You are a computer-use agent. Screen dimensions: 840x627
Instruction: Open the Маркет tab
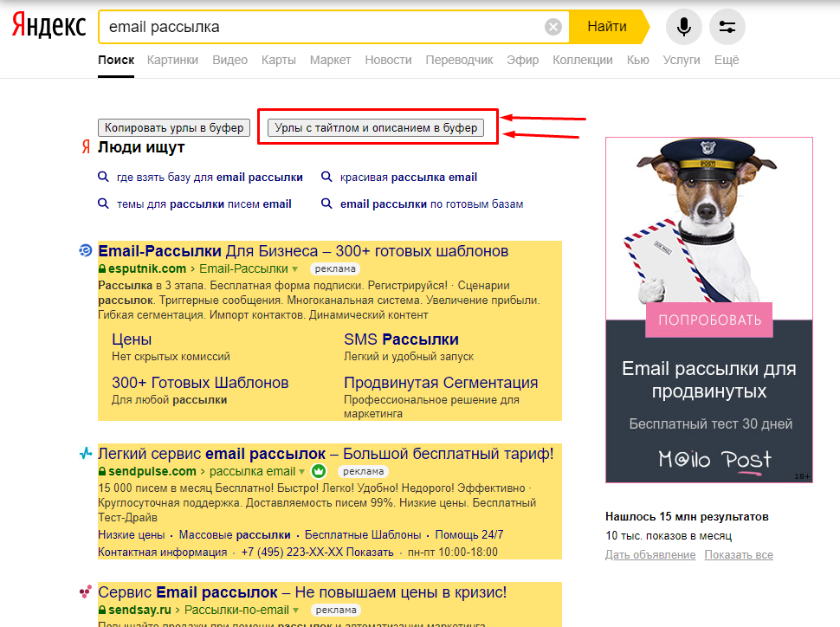point(330,60)
